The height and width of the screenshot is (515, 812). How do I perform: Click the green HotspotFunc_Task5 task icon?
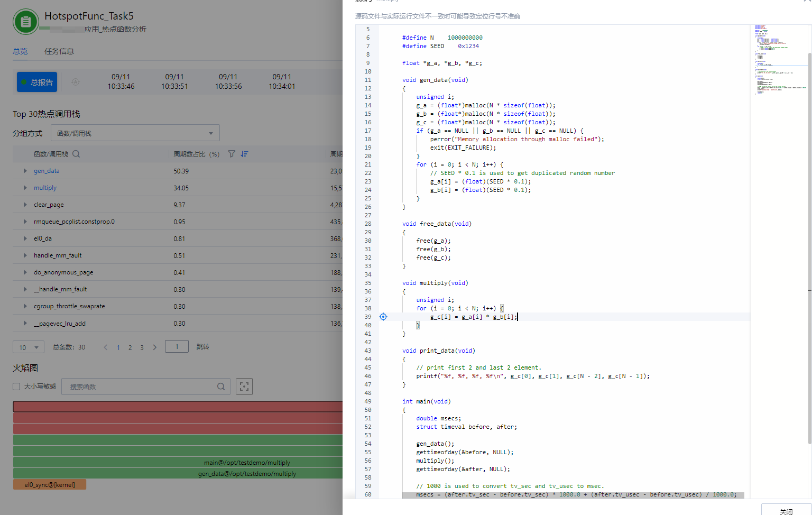25,22
